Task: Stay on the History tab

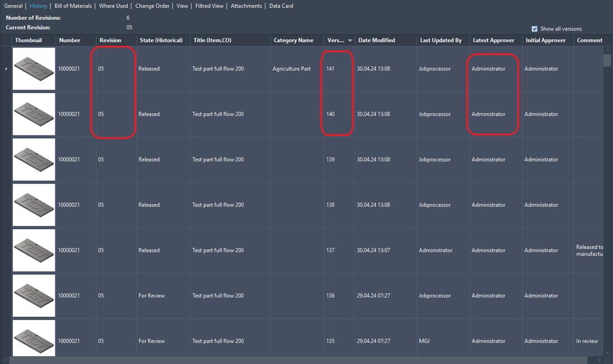Action: (x=38, y=6)
